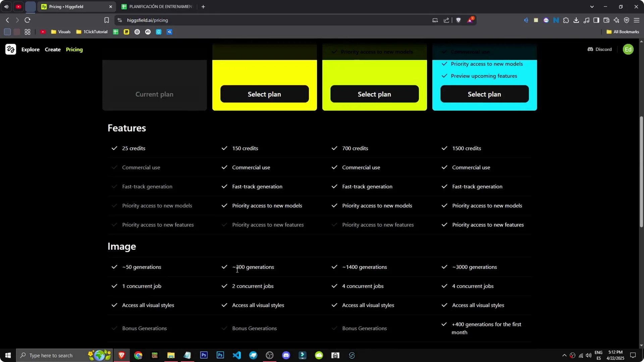Open the Brave Wallet icon
Viewport: 644px width, 362px height.
pyautogui.click(x=606, y=20)
